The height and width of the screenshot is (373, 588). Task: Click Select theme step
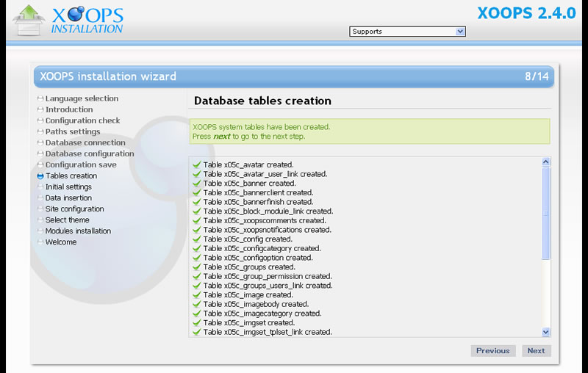pos(67,220)
